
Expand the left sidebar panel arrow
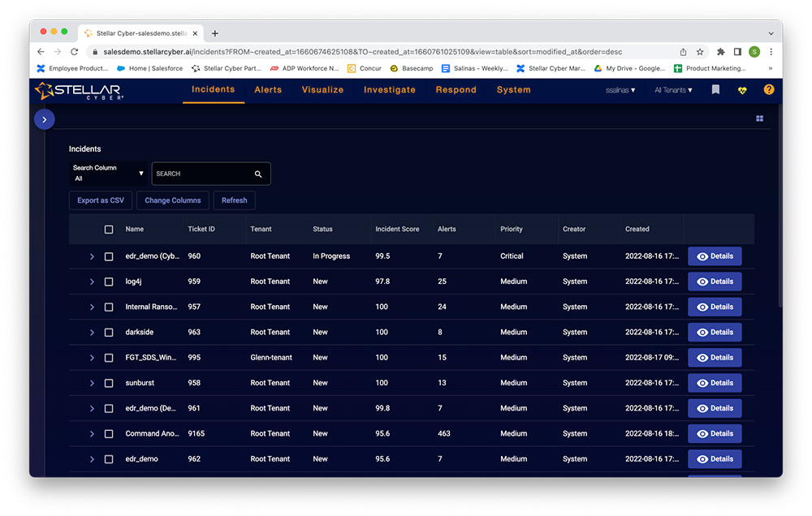(44, 119)
